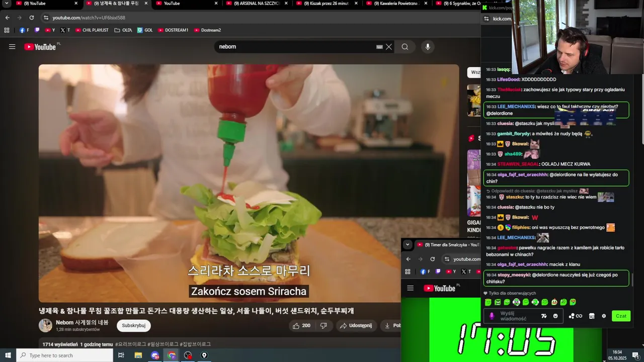Open notification center in system tray
Image resolution: width=644 pixels, height=362 pixels.
pyautogui.click(x=635, y=355)
